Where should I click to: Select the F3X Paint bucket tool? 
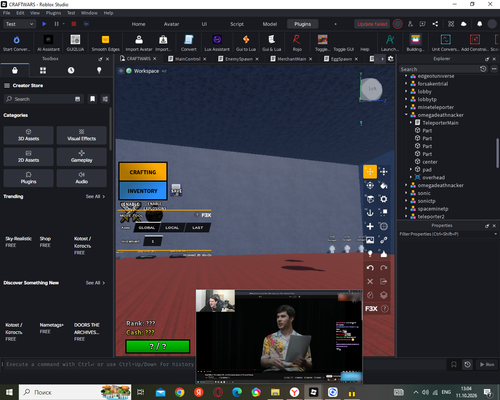(x=384, y=185)
